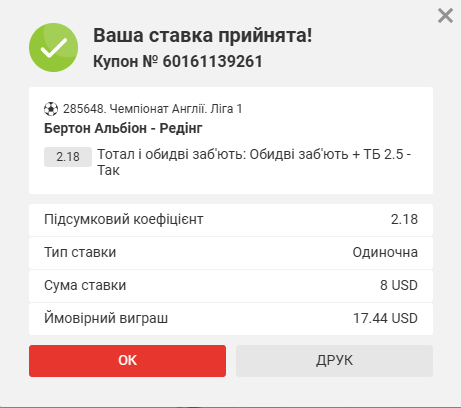Screen dimensions: 461x408
Task: Click the Ваша ставка прийнята heading
Action: coord(203,35)
